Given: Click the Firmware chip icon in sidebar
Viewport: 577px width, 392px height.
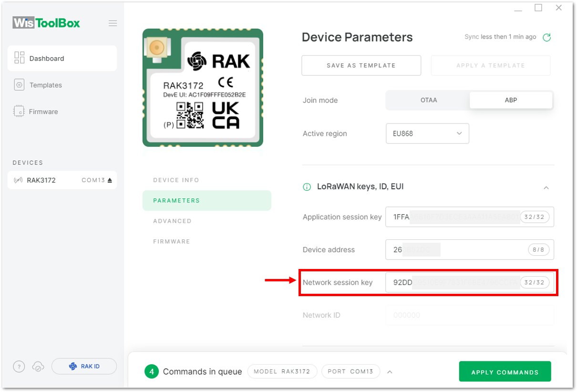Looking at the screenshot, I should click(20, 112).
